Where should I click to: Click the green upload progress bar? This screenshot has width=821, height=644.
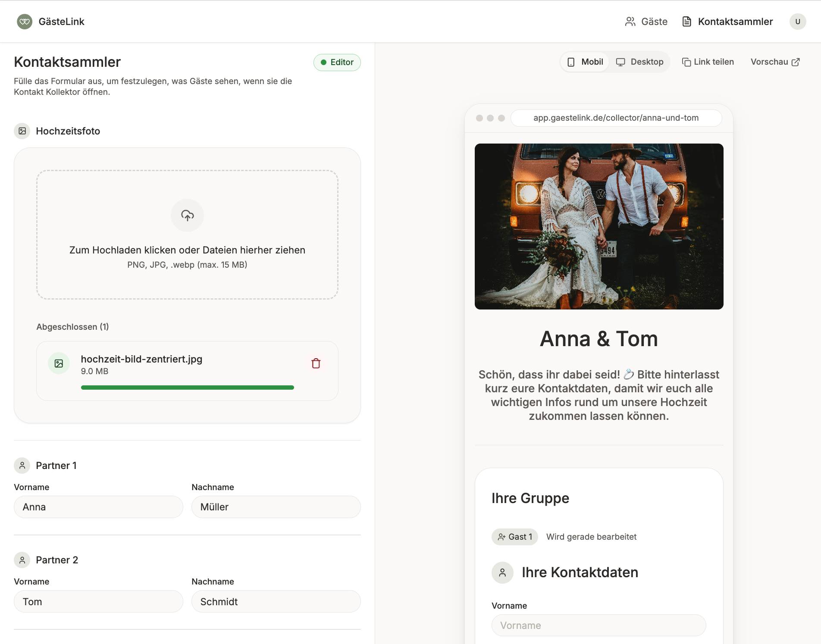188,388
